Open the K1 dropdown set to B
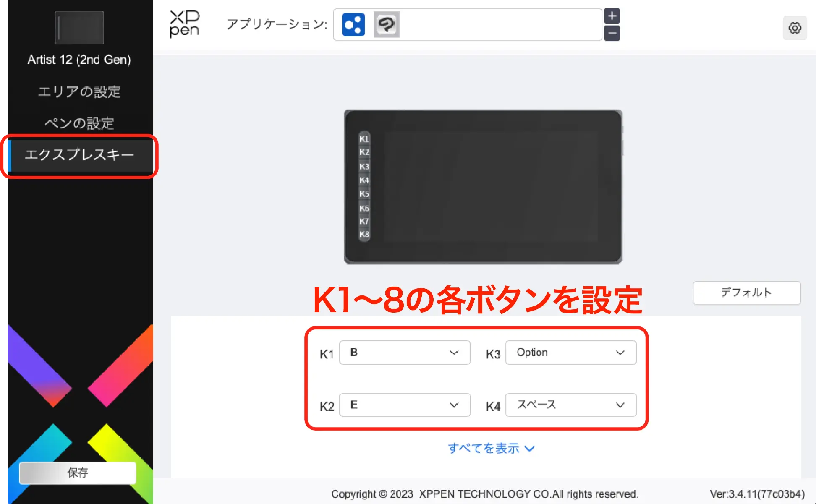 click(405, 353)
